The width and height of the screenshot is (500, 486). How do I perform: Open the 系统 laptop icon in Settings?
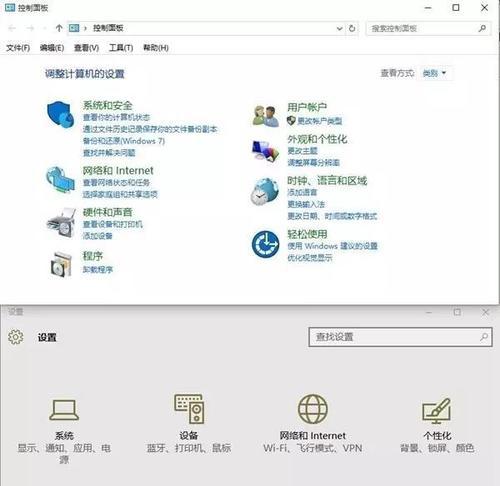(64, 410)
